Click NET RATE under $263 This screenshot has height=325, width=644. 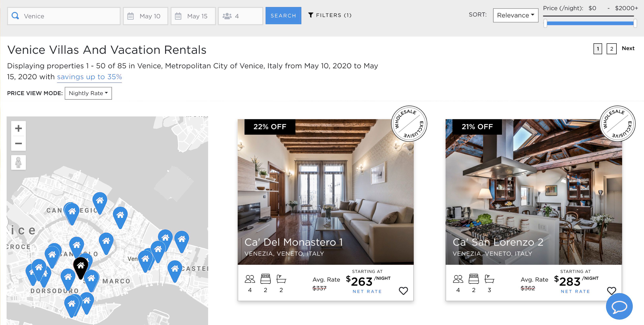[367, 291]
